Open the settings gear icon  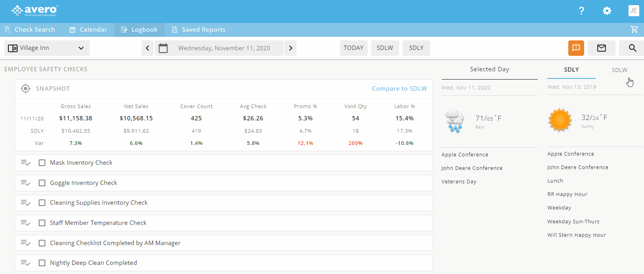(x=607, y=11)
